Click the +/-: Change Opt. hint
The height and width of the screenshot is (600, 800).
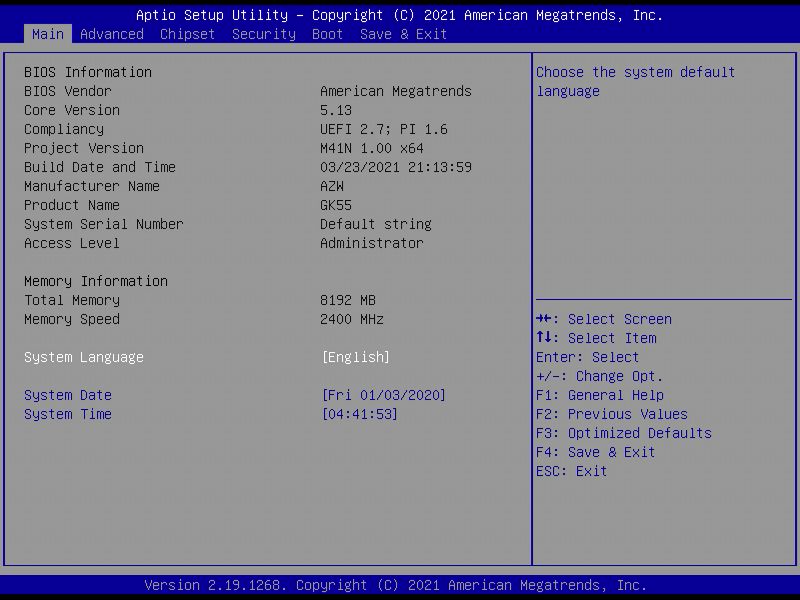(599, 376)
